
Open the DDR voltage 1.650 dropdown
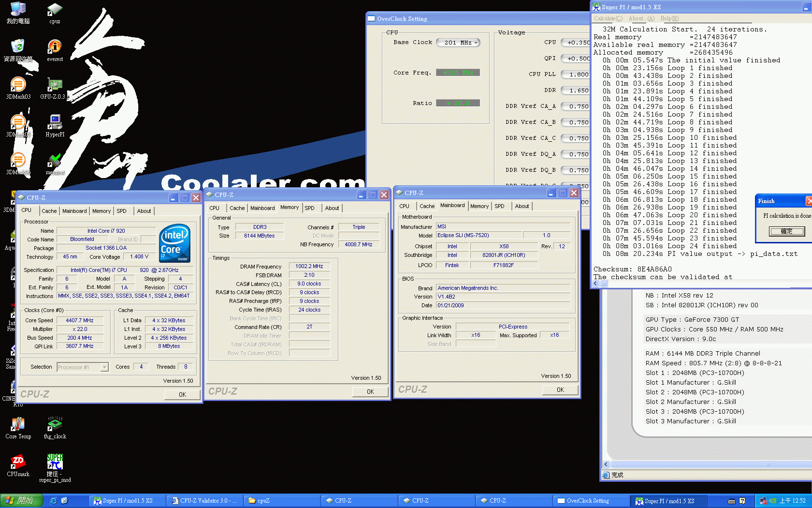[575, 90]
